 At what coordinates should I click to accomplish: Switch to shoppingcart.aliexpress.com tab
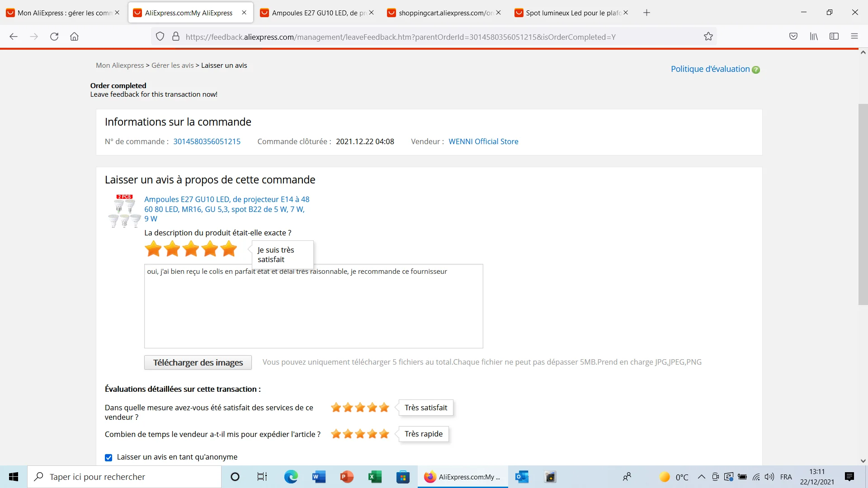(445, 13)
